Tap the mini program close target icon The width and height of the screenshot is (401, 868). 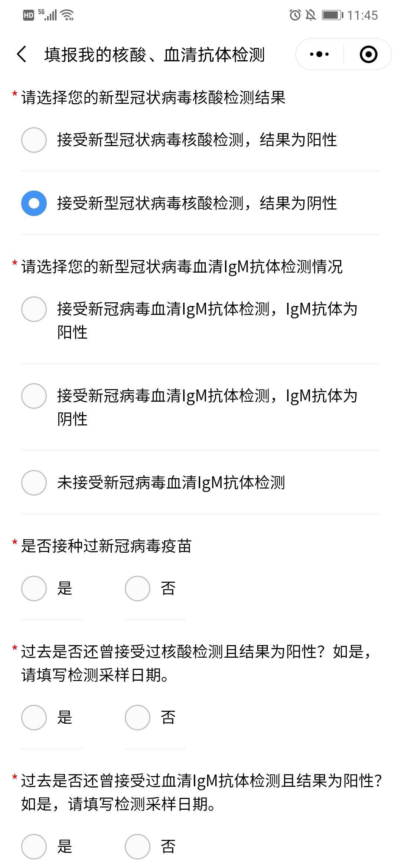(368, 55)
